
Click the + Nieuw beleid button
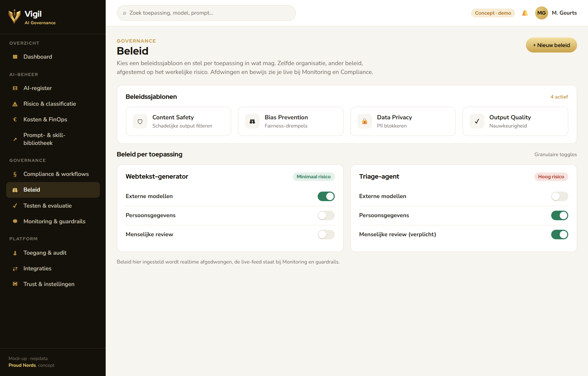click(551, 45)
